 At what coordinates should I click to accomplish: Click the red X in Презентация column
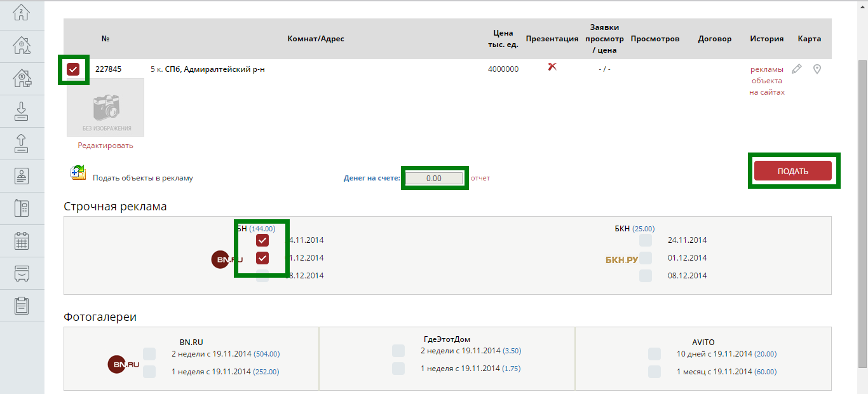tap(552, 67)
